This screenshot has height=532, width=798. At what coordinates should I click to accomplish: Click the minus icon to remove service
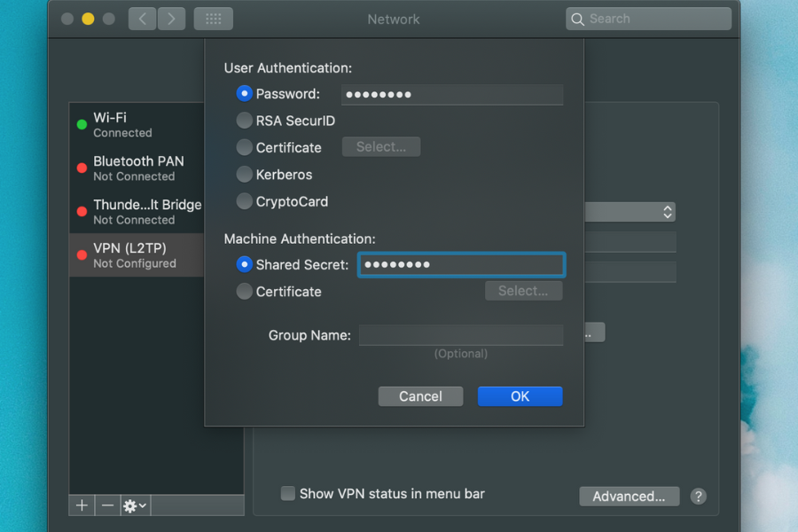(x=107, y=505)
